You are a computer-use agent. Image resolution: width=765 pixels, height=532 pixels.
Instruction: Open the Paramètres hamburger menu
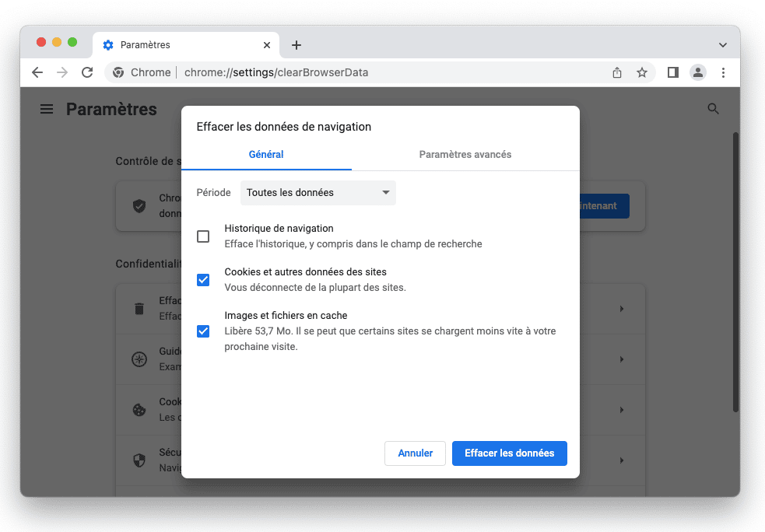[47, 110]
